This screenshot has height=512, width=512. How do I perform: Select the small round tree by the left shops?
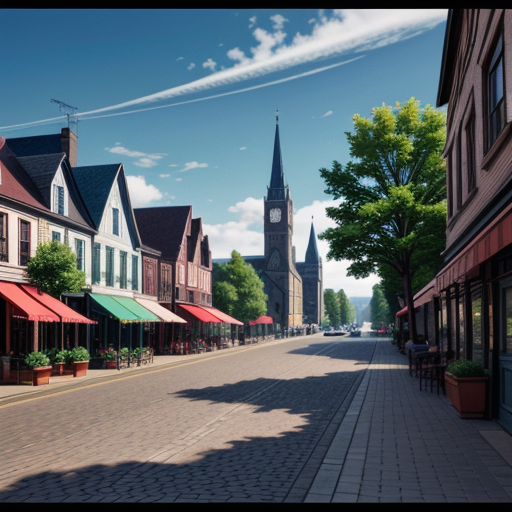(55, 268)
